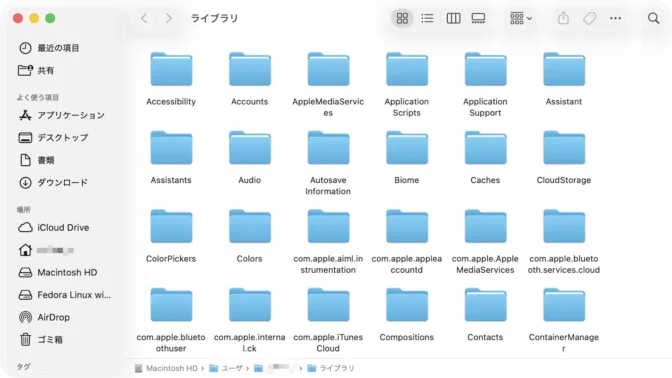Select the com.apple.iTunesCloud folder icon

click(328, 305)
